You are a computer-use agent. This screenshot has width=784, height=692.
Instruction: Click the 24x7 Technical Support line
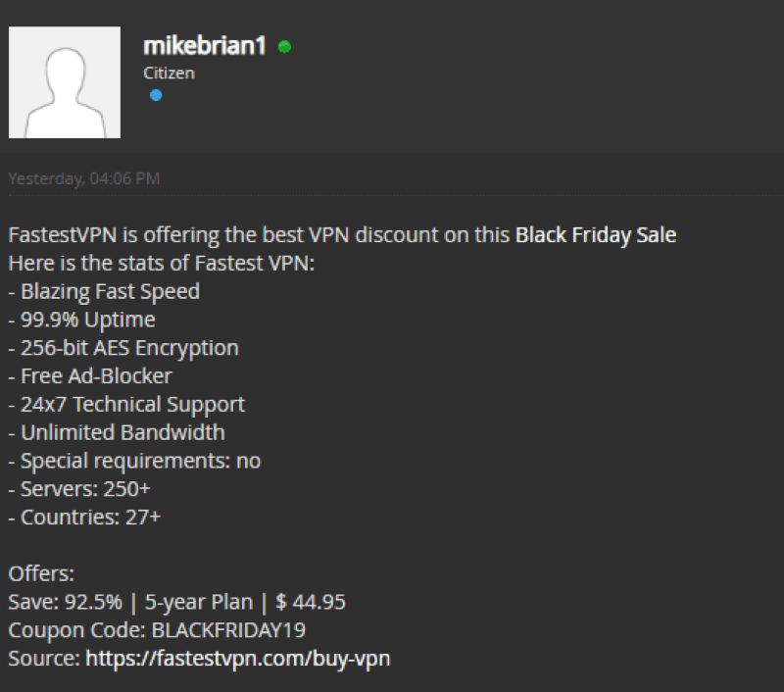(126, 405)
